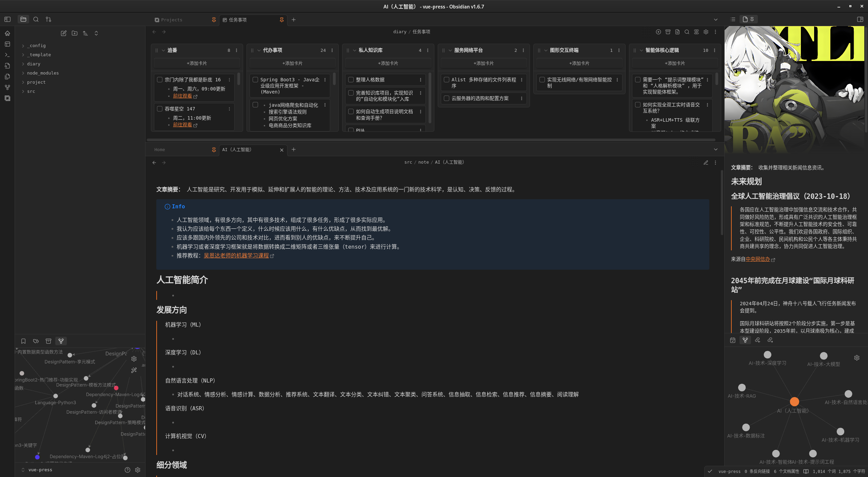The height and width of the screenshot is (477, 868).
Task: Tick 云服务器的选购和配置方案 checkbox
Action: click(447, 98)
